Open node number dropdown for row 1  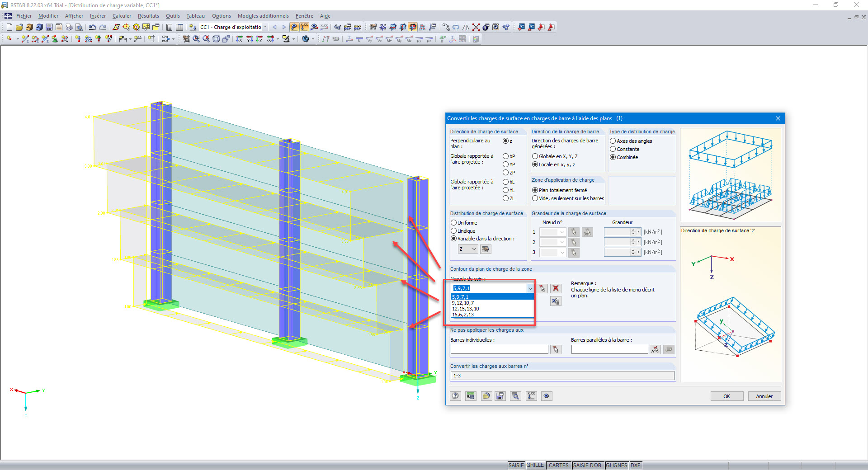[x=562, y=232]
